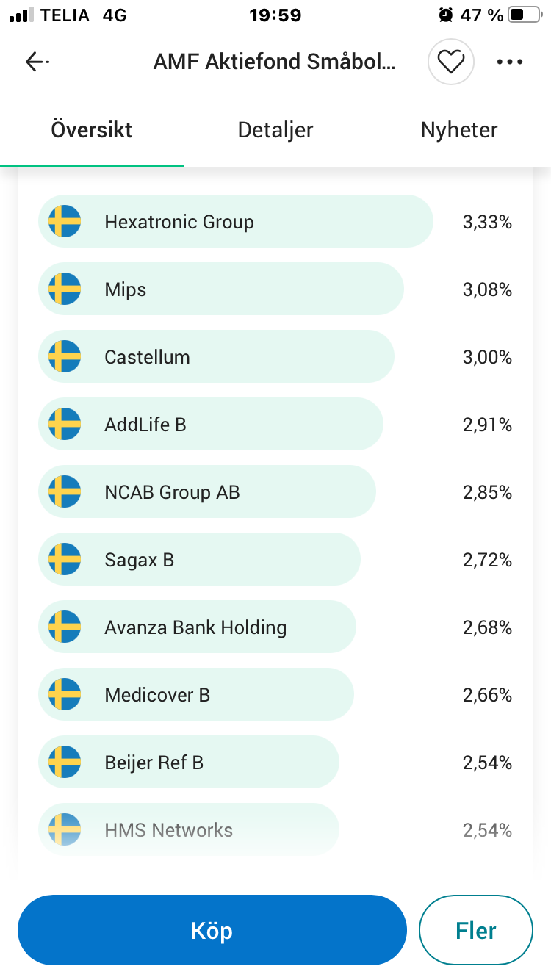Screen dimensions: 551x980
Task: Open the Avanza Bank Holding holding
Action: click(195, 627)
